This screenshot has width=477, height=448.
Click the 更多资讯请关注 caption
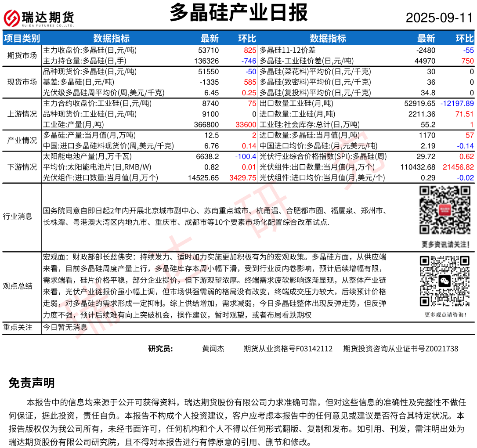[x=445, y=244]
